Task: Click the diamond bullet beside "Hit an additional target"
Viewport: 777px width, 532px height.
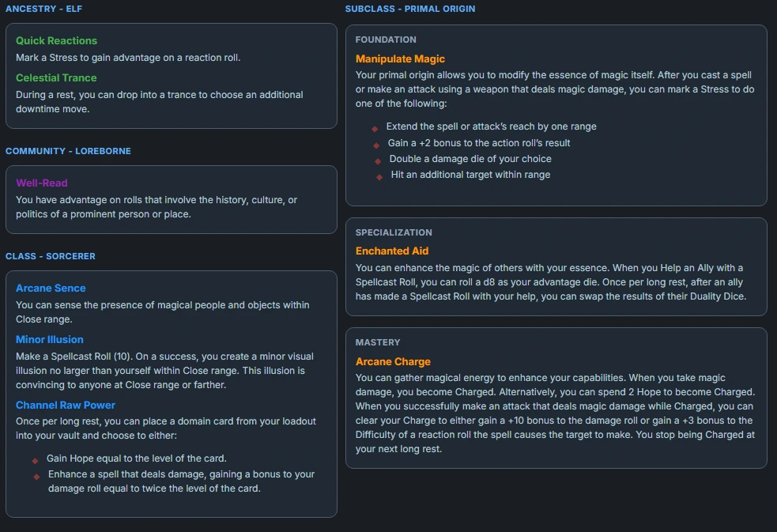Action: [x=379, y=176]
